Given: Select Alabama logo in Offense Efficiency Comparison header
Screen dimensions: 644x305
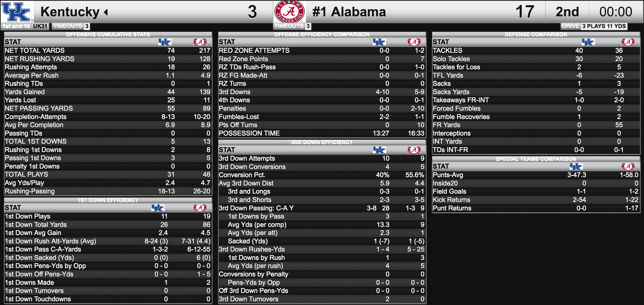Looking at the screenshot, I should pos(414,42).
